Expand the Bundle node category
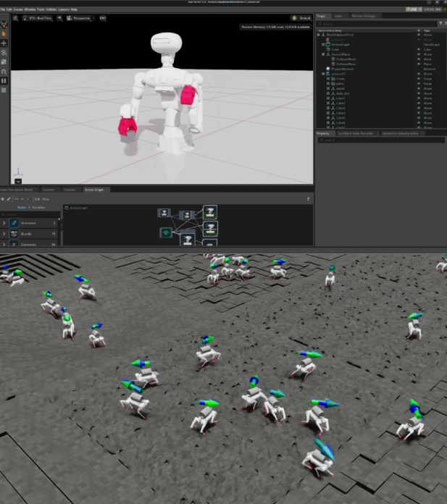This screenshot has height=504, width=447. pyautogui.click(x=4, y=234)
